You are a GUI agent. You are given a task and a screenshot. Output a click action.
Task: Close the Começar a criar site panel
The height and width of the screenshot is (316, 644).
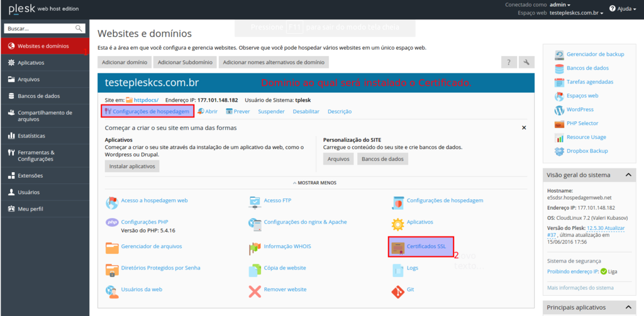point(524,128)
